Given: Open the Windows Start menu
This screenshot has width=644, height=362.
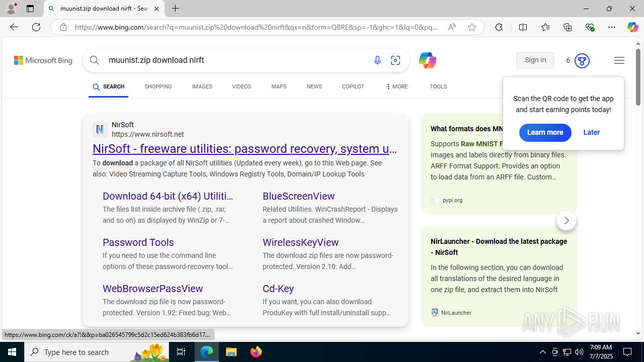Looking at the screenshot, I should (x=12, y=352).
